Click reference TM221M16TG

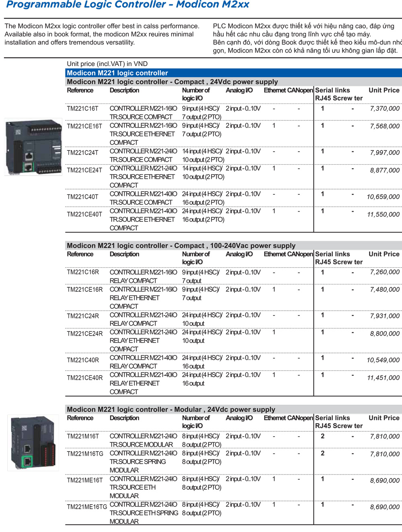(85, 454)
